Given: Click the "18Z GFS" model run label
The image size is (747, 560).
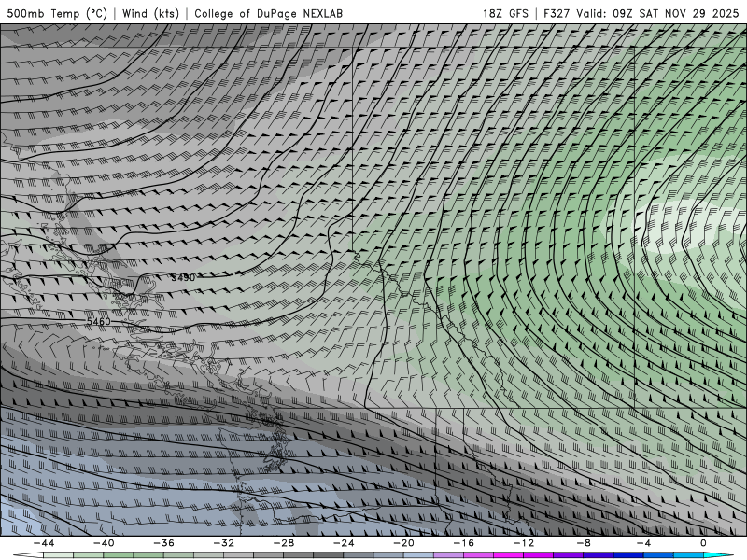Looking at the screenshot, I should [505, 13].
